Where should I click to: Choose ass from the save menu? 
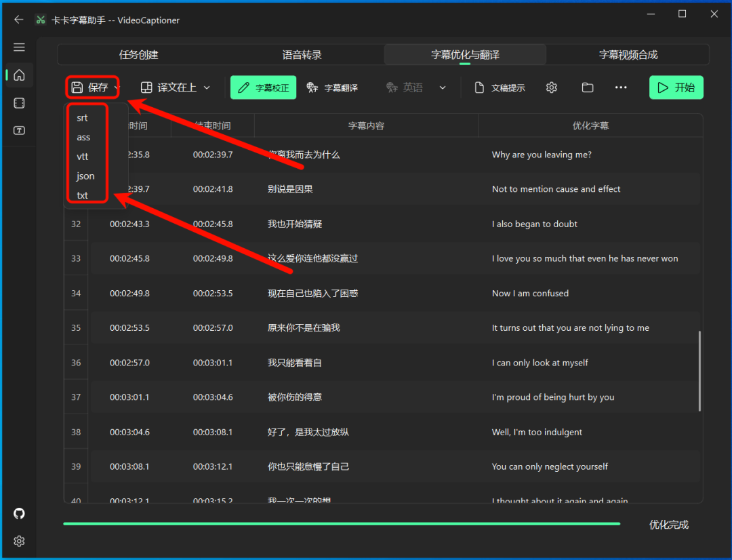(x=83, y=138)
